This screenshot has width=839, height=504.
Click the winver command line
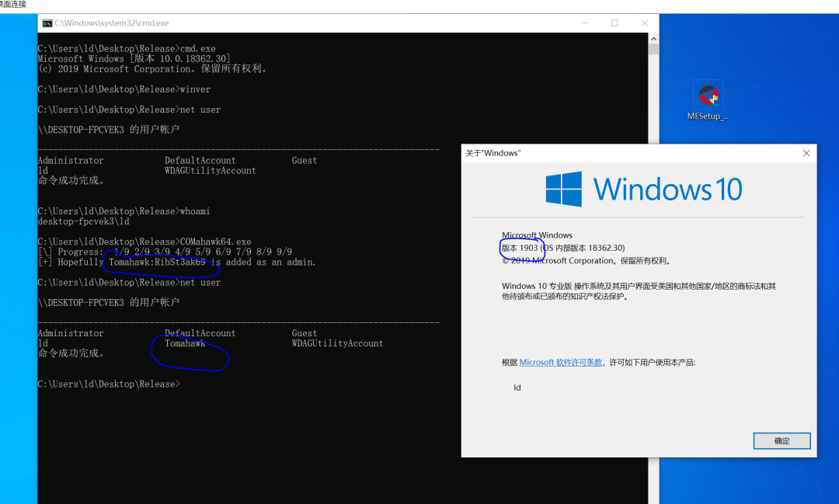coord(124,89)
